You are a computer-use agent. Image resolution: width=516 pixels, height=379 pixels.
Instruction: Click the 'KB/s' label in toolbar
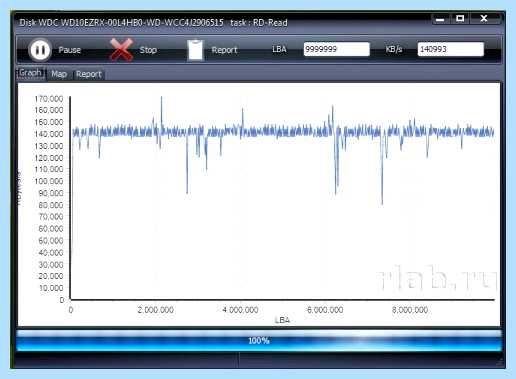[394, 49]
